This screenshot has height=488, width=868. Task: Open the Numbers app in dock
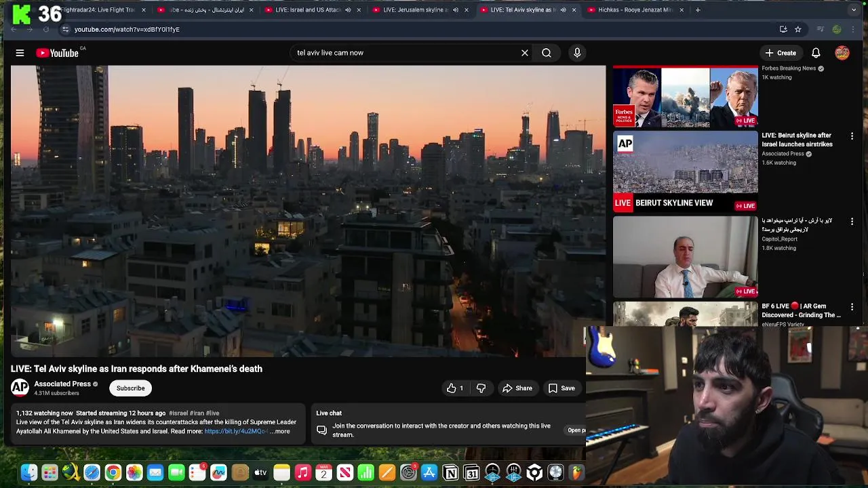tap(366, 472)
